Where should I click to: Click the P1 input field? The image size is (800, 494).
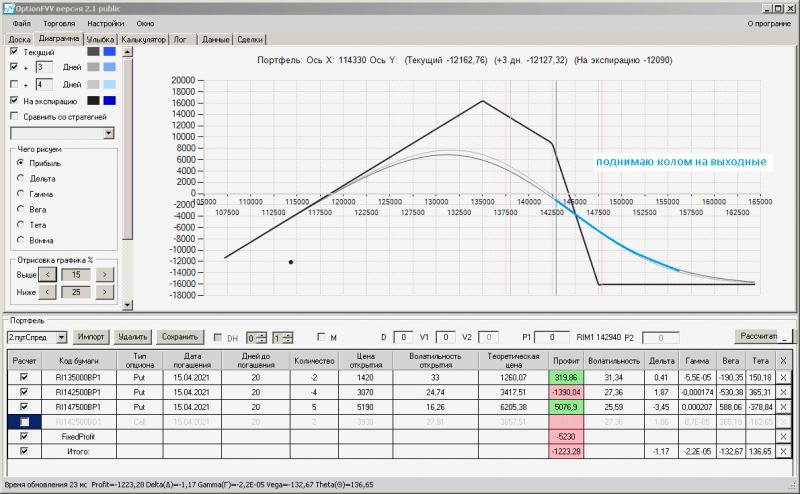click(x=552, y=337)
